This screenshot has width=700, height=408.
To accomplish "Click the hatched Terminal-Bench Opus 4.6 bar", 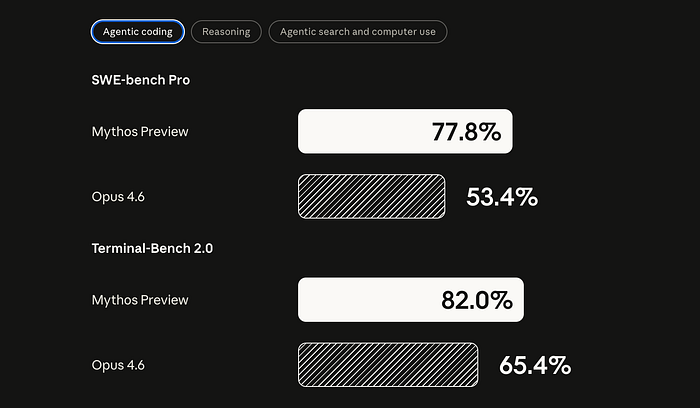I will [388, 364].
